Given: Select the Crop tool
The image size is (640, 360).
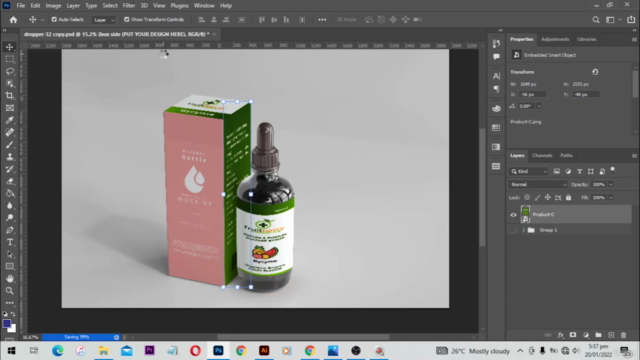Looking at the screenshot, I should (x=10, y=96).
